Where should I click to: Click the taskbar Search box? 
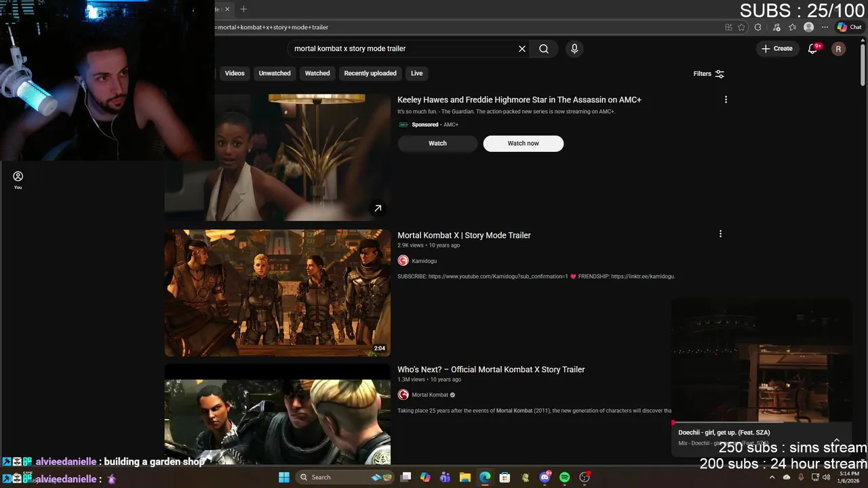click(345, 477)
